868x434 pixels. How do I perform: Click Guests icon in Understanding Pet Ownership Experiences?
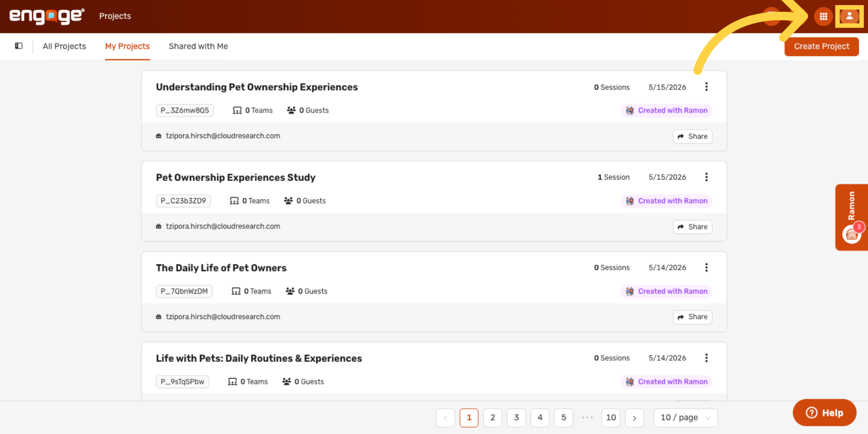coord(291,110)
